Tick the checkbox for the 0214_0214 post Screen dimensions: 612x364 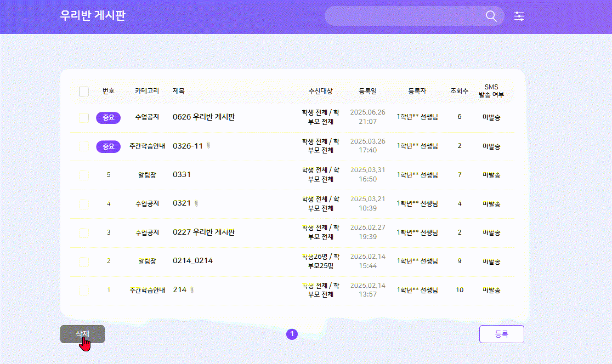84,261
